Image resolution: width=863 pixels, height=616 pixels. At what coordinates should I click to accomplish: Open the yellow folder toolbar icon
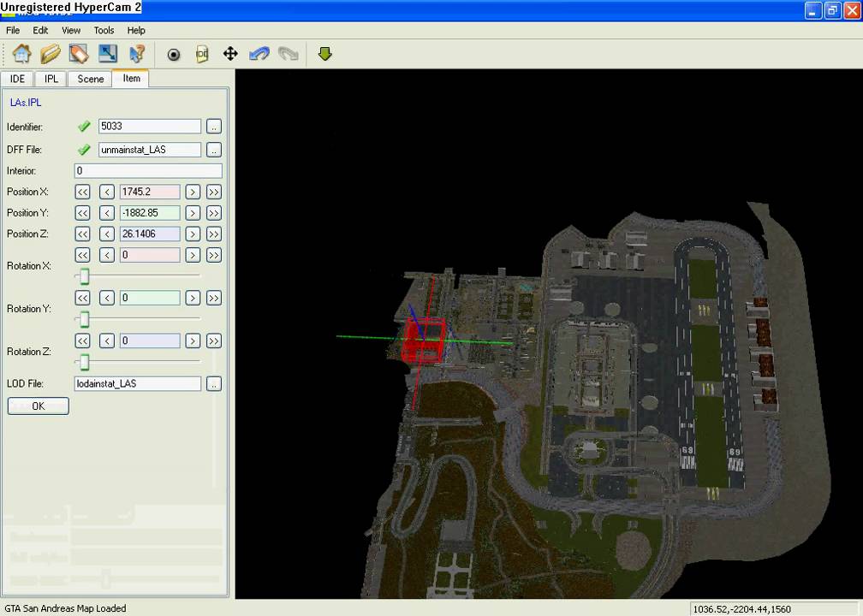coord(50,54)
